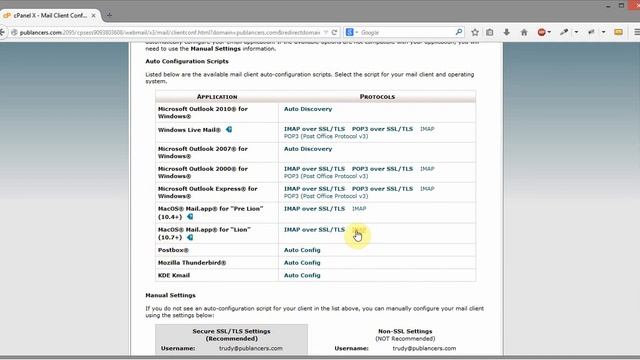Screen dimensions: 640x360
Task: Click the eyedropper tool icon in toolbar
Action: coord(564,32)
